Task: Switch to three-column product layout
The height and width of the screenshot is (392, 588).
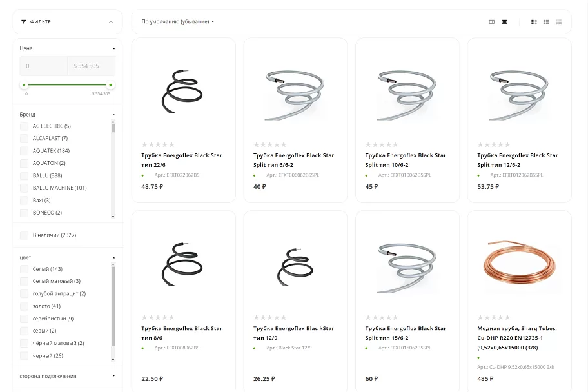Action: [492, 22]
